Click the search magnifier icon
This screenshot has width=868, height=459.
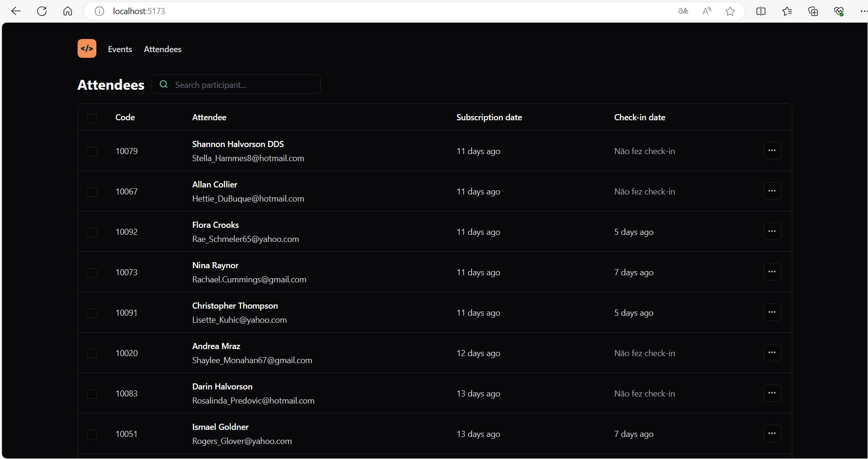[x=164, y=85]
